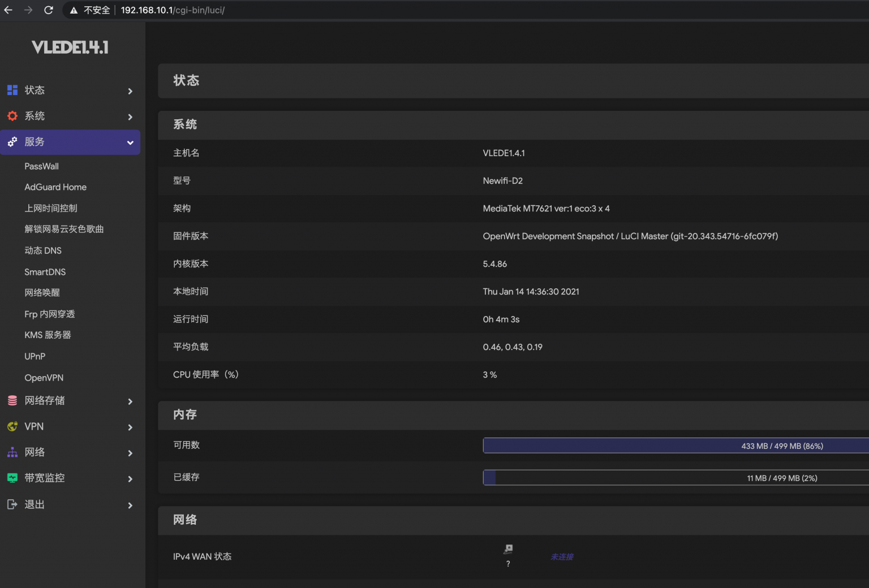
Task: Click the 可用数 memory usage bar
Action: [673, 446]
